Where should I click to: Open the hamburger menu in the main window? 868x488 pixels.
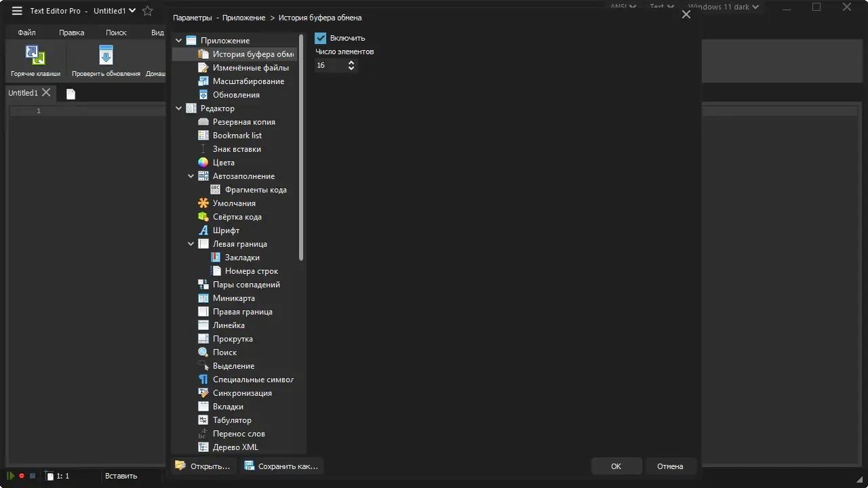pyautogui.click(x=17, y=11)
